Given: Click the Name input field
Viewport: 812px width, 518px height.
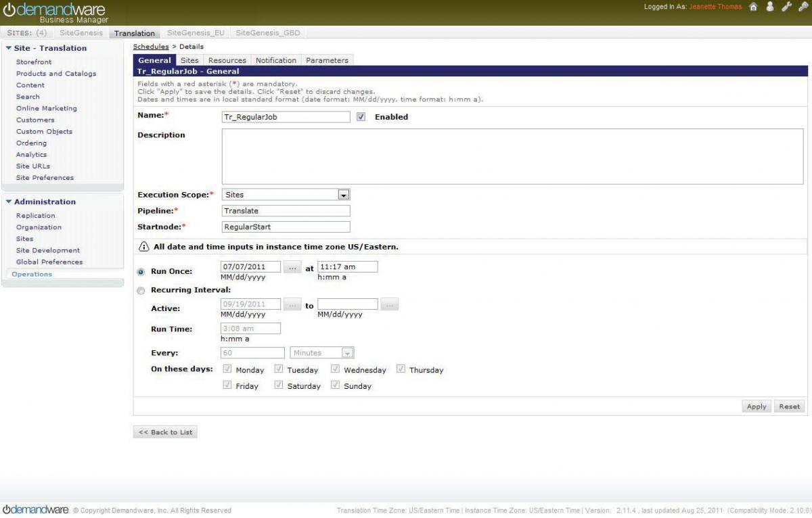Looking at the screenshot, I should click(x=286, y=116).
